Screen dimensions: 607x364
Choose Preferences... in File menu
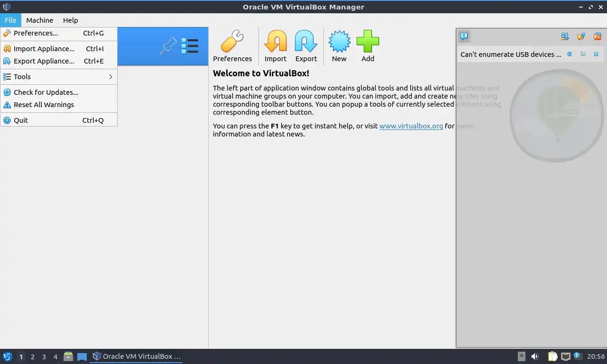tap(59, 33)
